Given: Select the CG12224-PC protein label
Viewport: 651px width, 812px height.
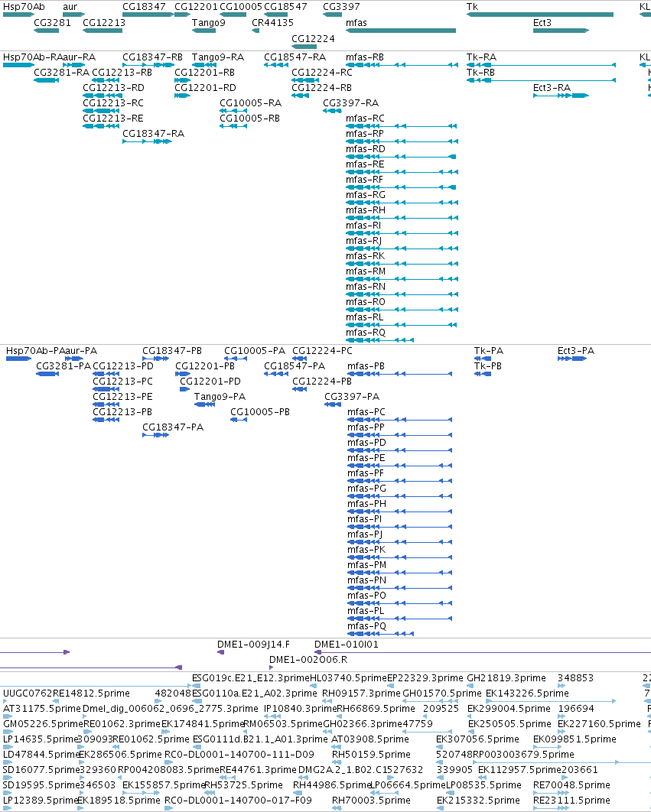Looking at the screenshot, I should click(322, 351).
